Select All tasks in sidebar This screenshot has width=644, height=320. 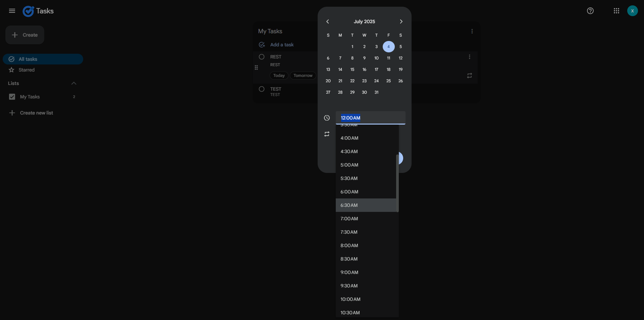[43, 59]
